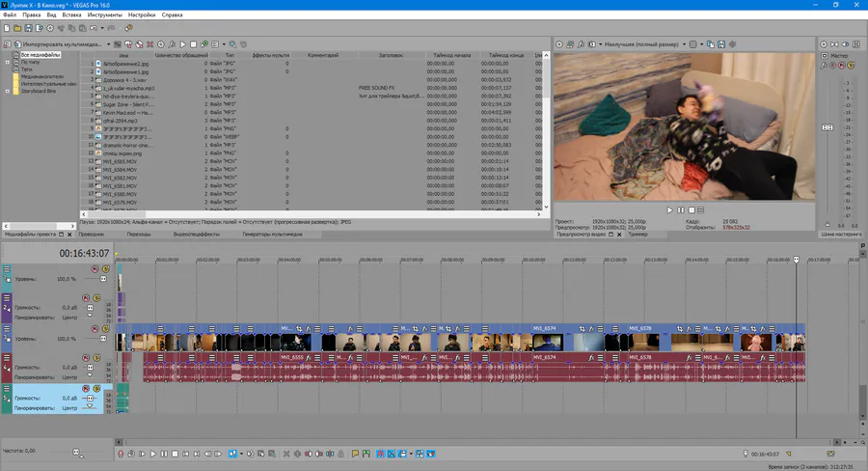Image resolution: width=868 pixels, height=471 pixels.
Task: Switch to the Видеоспецэффекты tab
Action: [x=197, y=235]
